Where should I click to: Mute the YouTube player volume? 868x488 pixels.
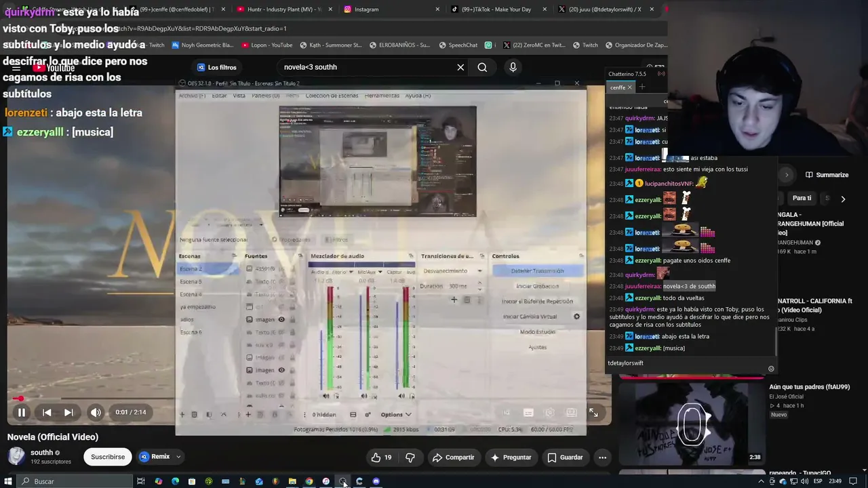pyautogui.click(x=96, y=412)
